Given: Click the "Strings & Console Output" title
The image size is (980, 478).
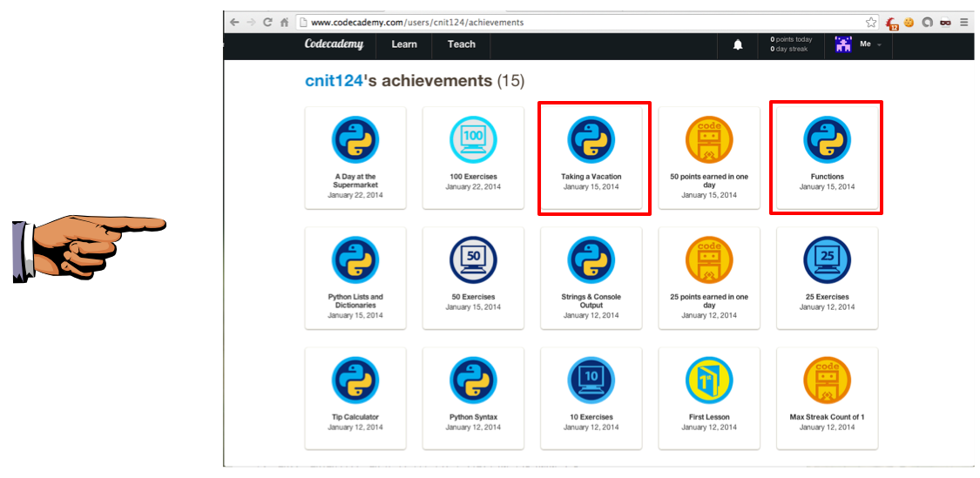Looking at the screenshot, I should (591, 301).
